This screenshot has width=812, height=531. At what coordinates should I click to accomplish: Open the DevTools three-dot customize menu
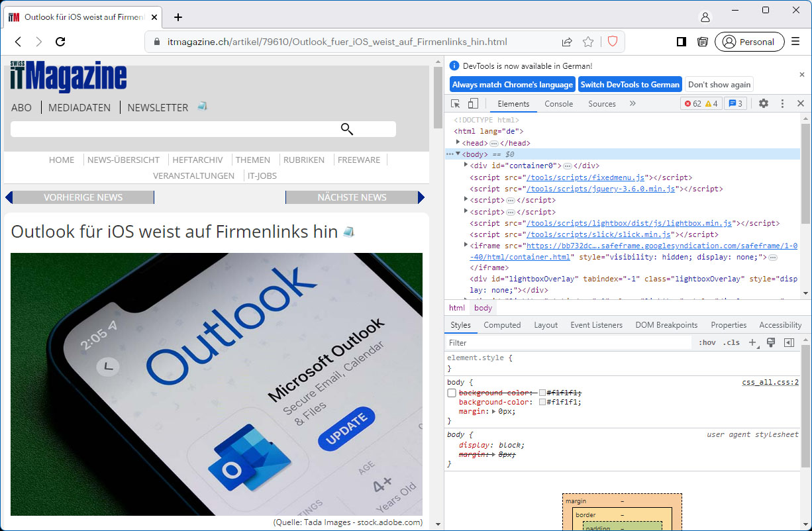[782, 103]
